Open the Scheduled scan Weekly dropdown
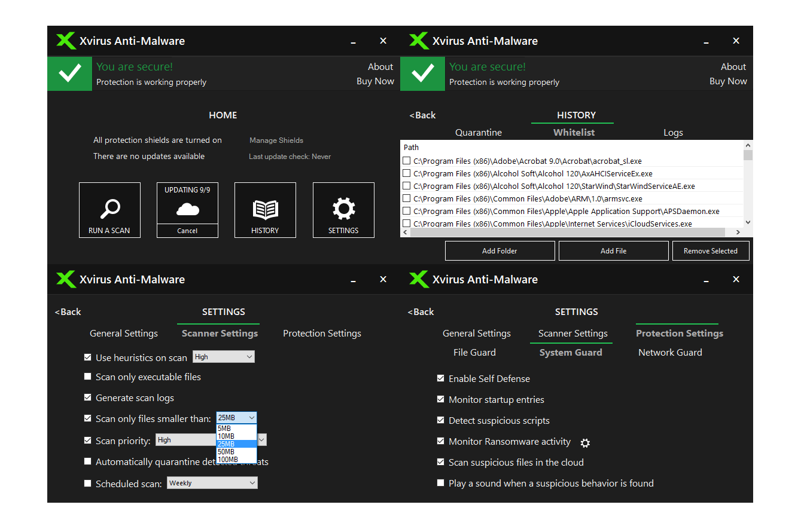801x532 pixels. point(212,483)
